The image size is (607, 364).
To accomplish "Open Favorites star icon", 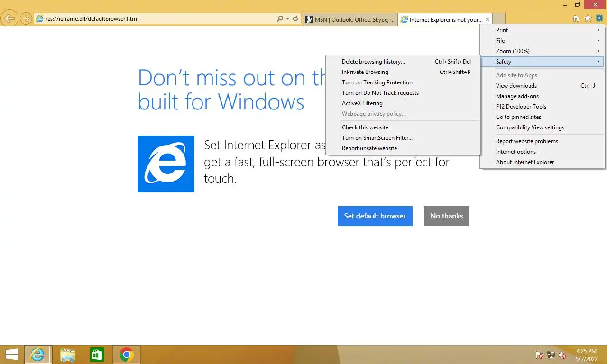I will (588, 18).
